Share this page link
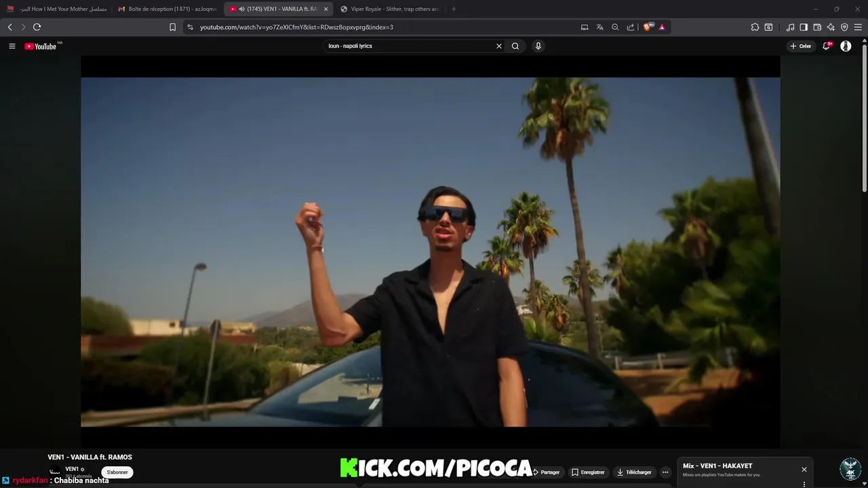Screen dimensions: 868x488 631,27
